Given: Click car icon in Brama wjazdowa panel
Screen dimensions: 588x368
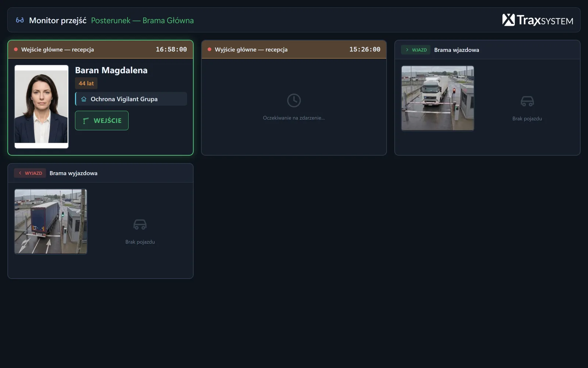Looking at the screenshot, I should pos(527,101).
